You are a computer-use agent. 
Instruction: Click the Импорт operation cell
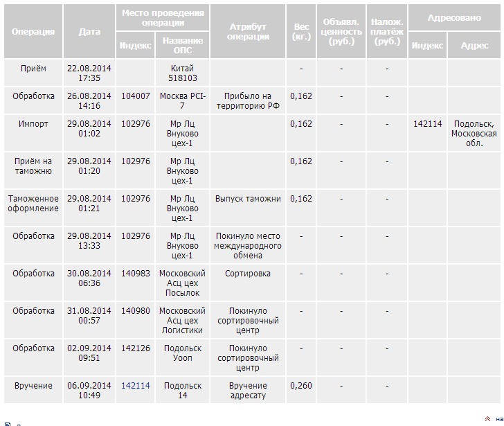(33, 124)
